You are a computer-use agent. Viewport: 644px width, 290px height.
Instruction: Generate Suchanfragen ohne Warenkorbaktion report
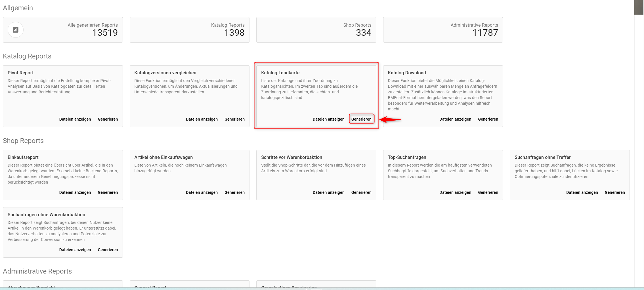pos(108,250)
